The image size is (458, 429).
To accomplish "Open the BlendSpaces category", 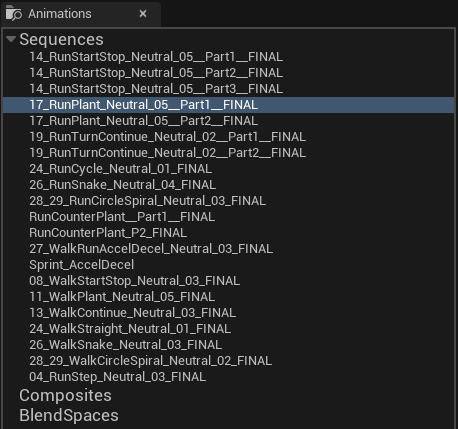I will (x=69, y=415).
